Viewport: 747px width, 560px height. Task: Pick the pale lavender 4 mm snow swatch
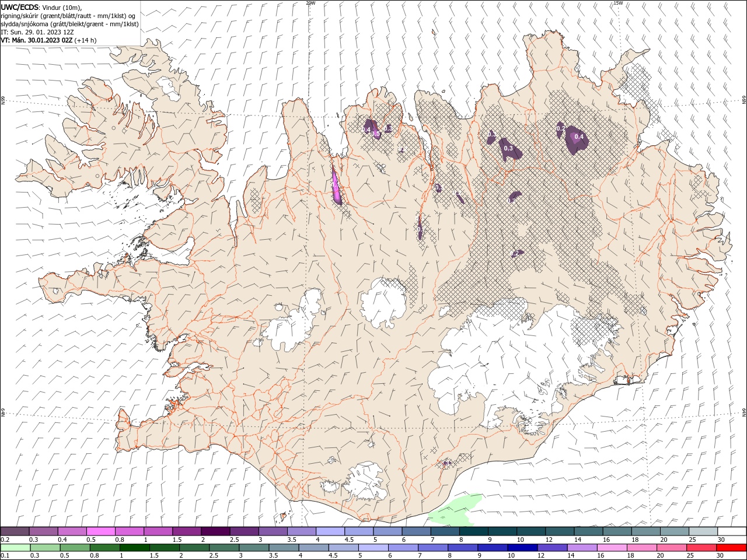click(x=330, y=531)
